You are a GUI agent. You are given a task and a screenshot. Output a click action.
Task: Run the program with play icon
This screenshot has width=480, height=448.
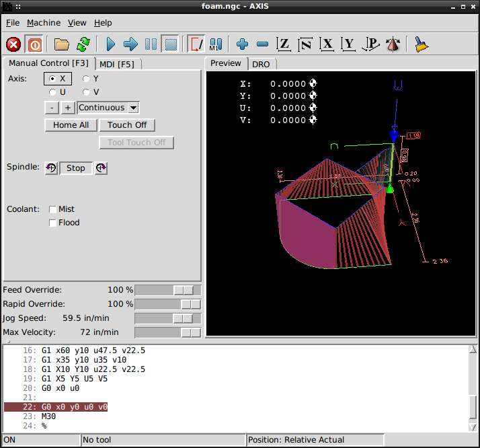click(111, 44)
